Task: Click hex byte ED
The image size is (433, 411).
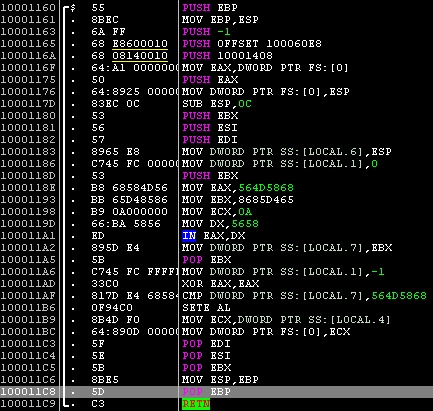Action: click(98, 236)
